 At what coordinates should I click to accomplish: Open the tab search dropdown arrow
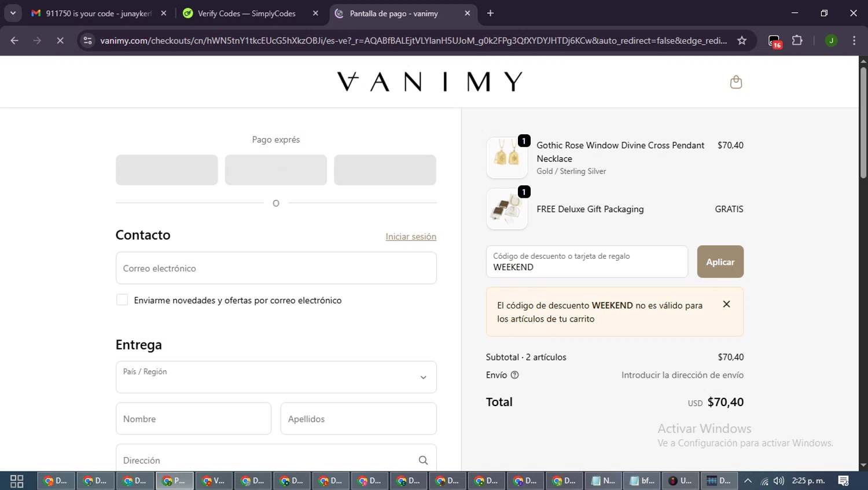pyautogui.click(x=13, y=13)
